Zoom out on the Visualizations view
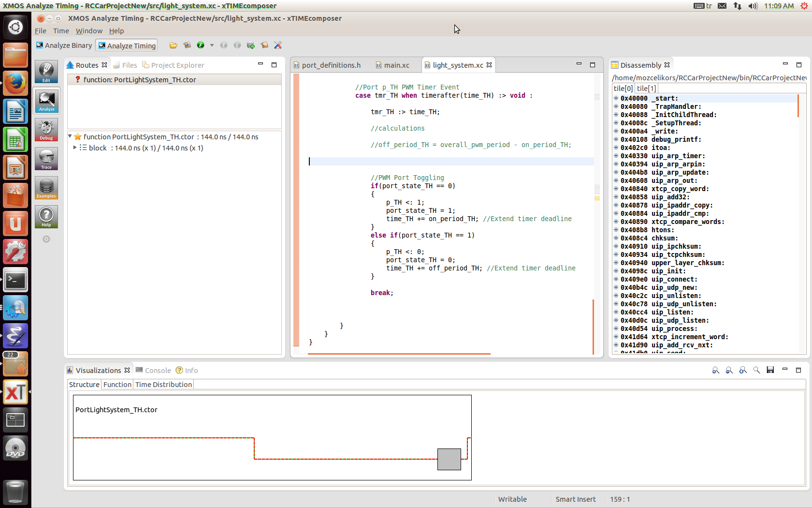Screen dimensions: 812x508 click(x=729, y=370)
